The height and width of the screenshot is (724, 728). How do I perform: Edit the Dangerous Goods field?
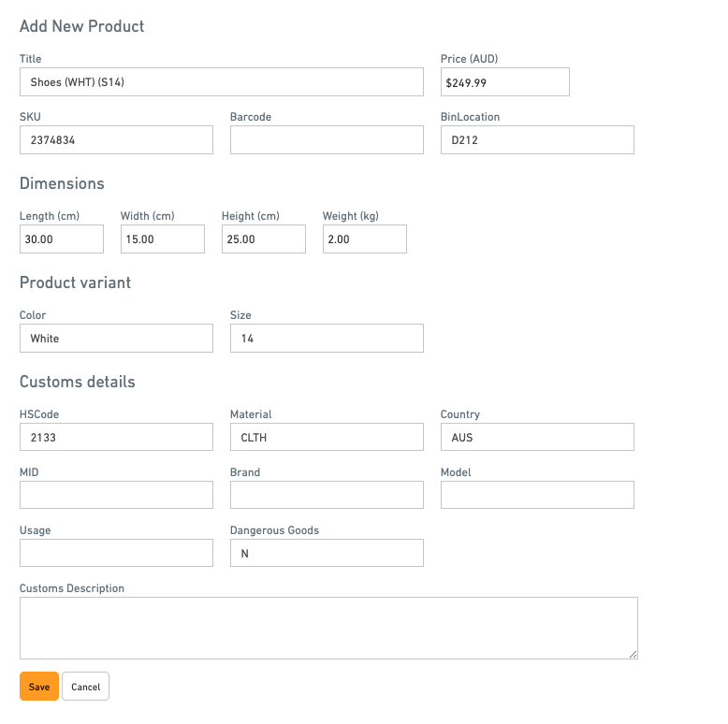327,554
